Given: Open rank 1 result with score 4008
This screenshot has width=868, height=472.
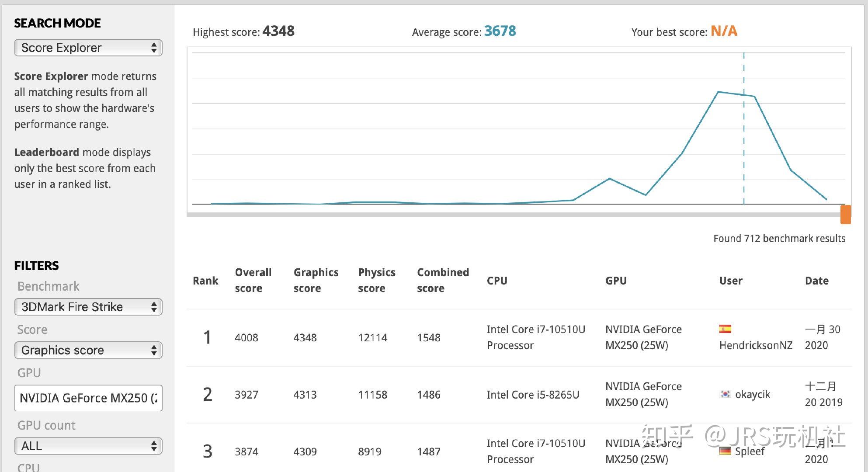Looking at the screenshot, I should click(x=247, y=337).
